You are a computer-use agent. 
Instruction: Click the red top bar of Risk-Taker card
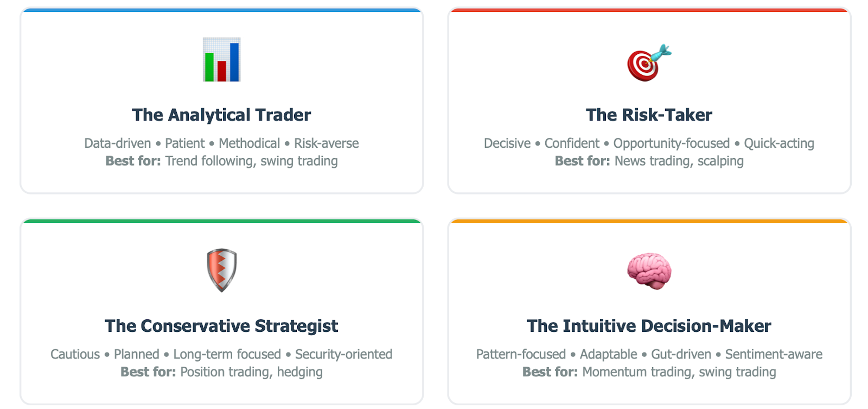click(x=649, y=10)
